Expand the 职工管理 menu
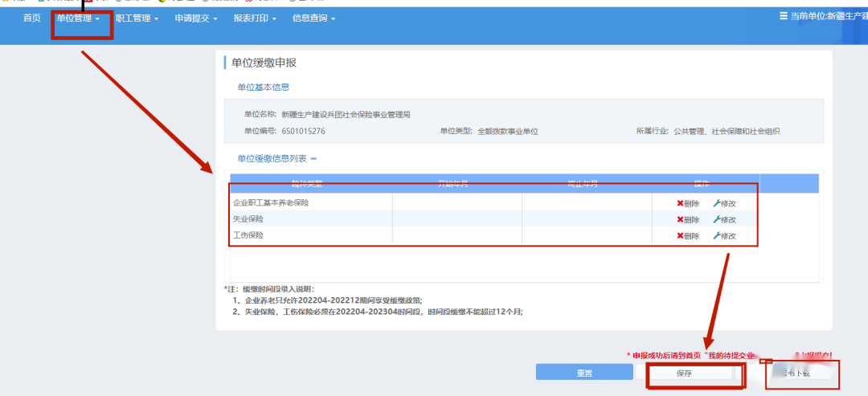The width and height of the screenshot is (868, 396). 137,18
